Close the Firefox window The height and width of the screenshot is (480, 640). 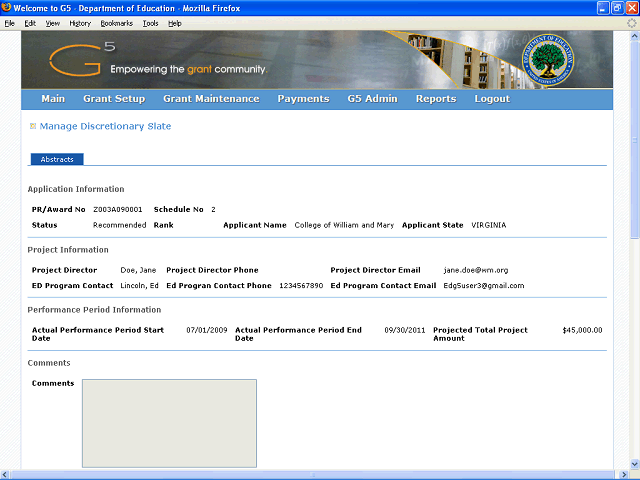(632, 8)
